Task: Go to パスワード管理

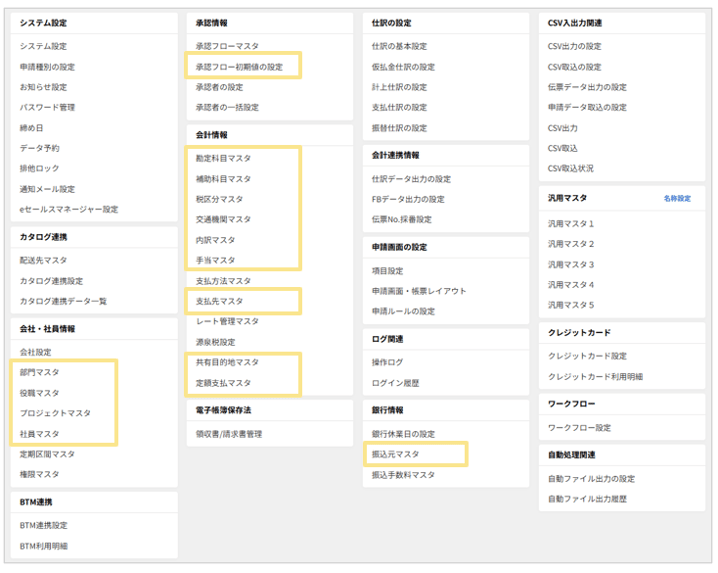Action: click(47, 107)
